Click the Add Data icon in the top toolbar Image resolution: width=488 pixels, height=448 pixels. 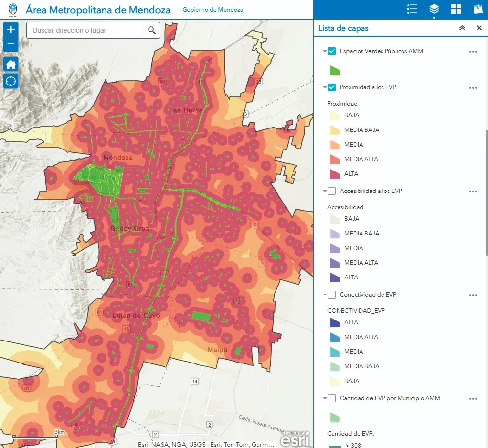[478, 9]
